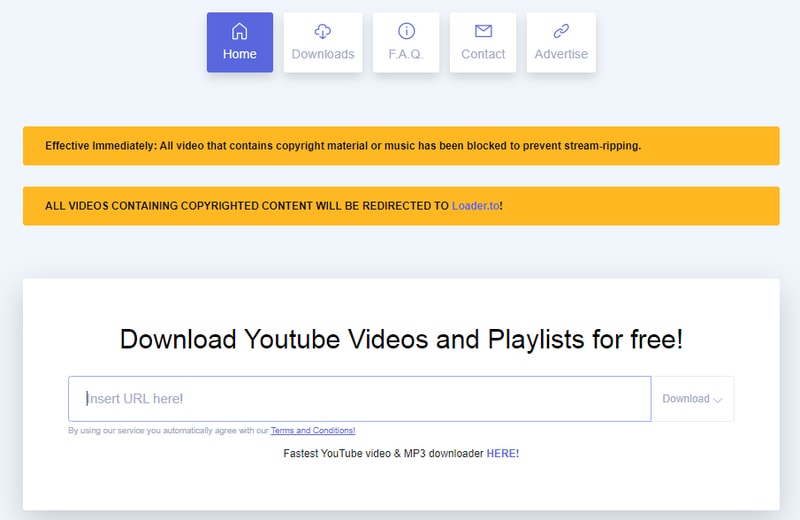Click the Downloads cloud icon
The height and width of the screenshot is (520, 800).
(322, 31)
